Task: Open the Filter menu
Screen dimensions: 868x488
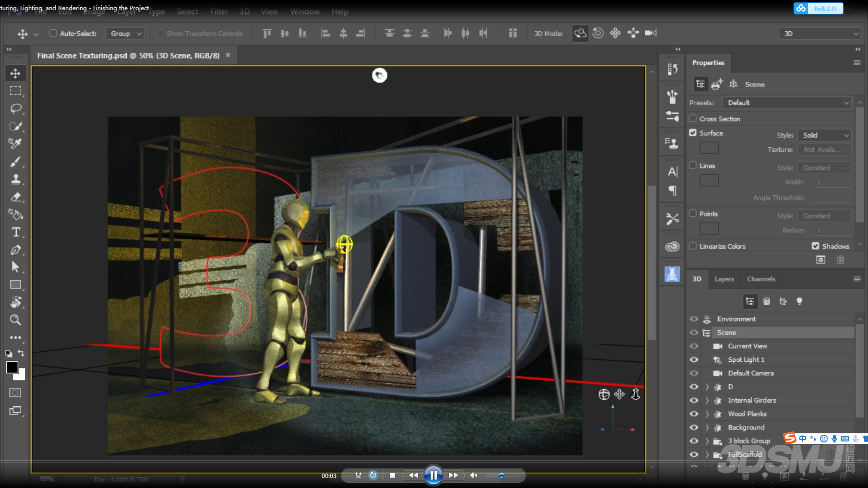Action: coord(219,12)
